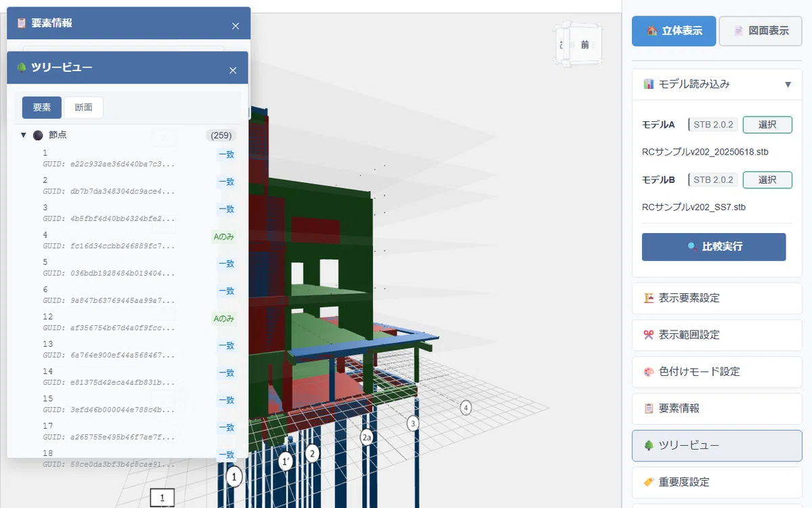Click grid axis label 2a in 3D view
The height and width of the screenshot is (508, 812).
[x=367, y=436]
